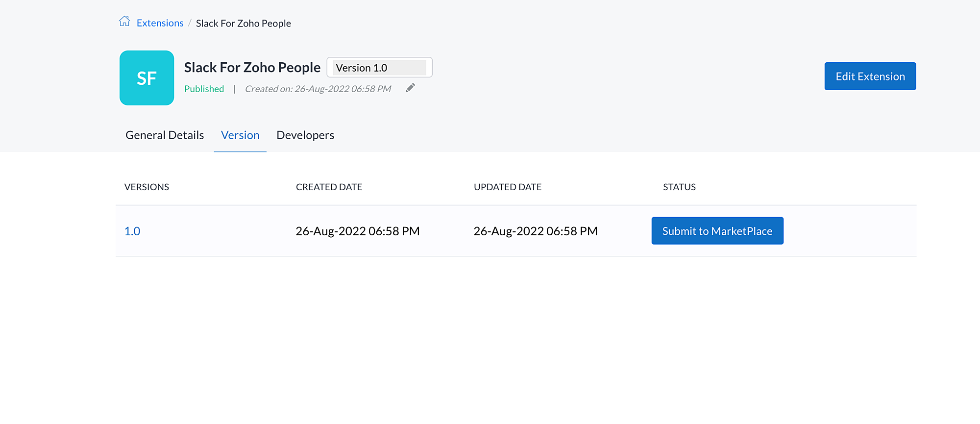Select the Version tab
Viewport: 980px width, 424px height.
click(240, 135)
